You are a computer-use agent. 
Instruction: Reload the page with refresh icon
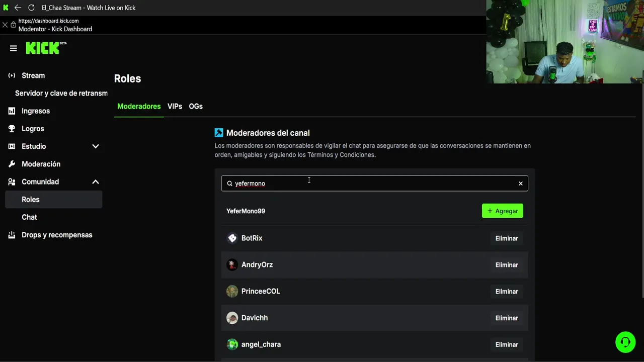(31, 8)
